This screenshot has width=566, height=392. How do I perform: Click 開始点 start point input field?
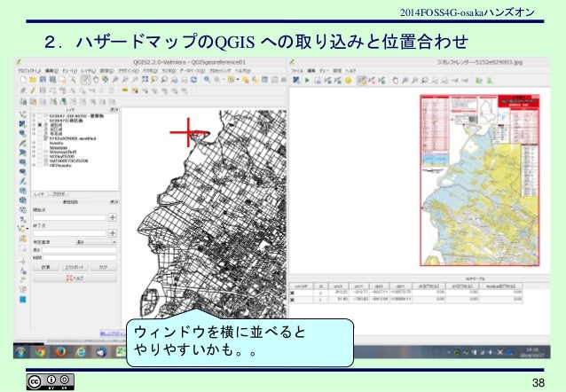click(x=70, y=217)
